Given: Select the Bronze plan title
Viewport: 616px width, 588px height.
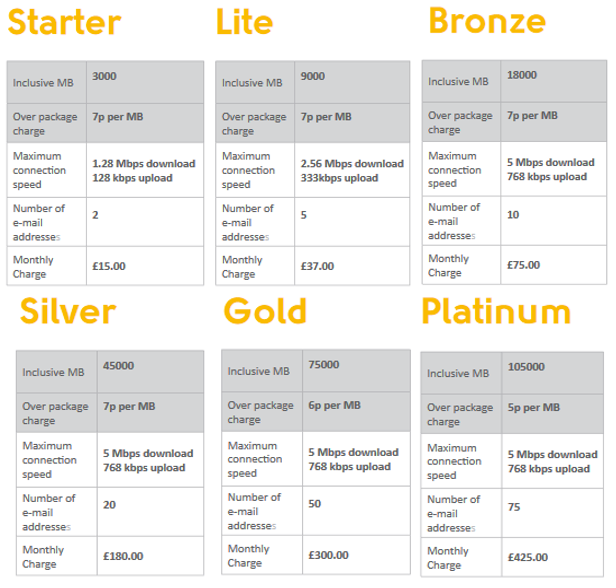Looking at the screenshot, I should click(x=487, y=21).
